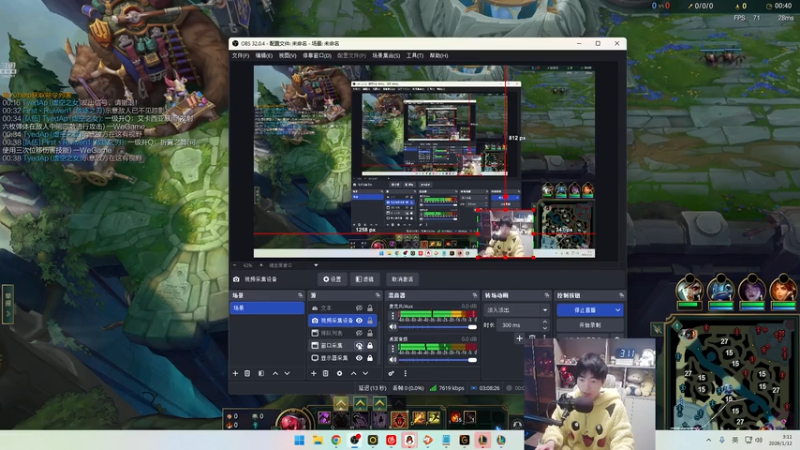Image resolution: width=800 pixels, height=450 pixels.
Task: Click the 取消激活 deactivate button
Action: tap(402, 279)
